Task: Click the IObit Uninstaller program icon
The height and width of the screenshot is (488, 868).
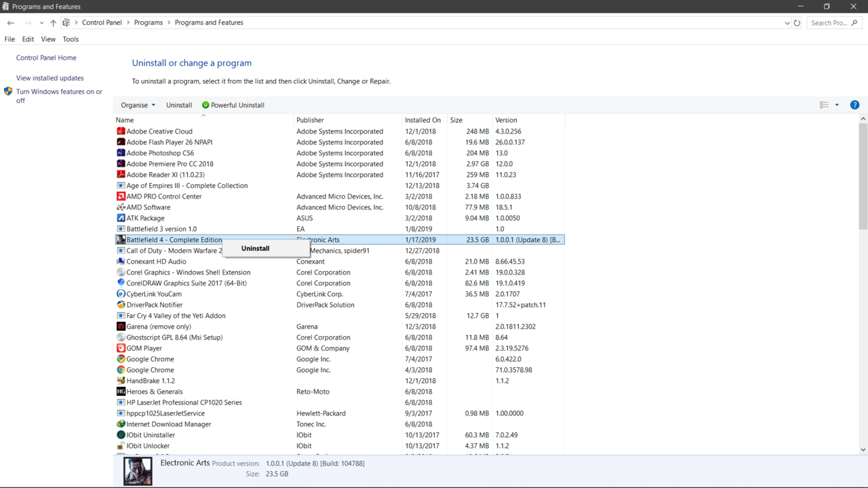Action: 121,435
